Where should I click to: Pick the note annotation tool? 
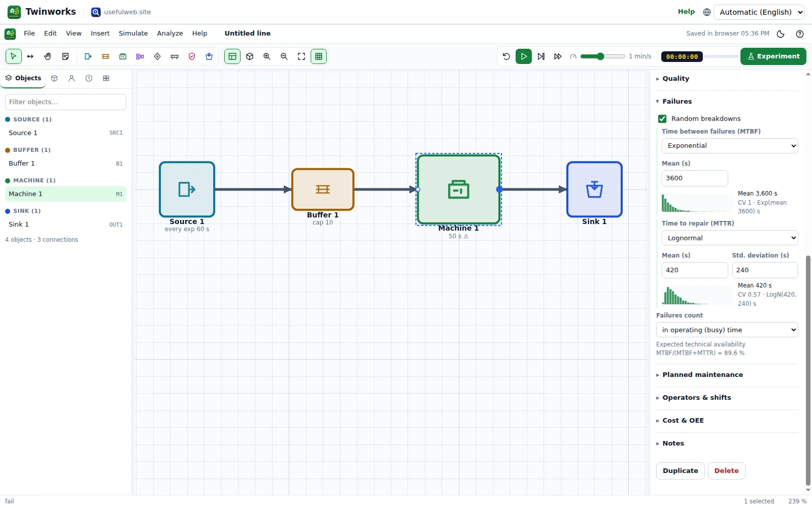point(65,56)
